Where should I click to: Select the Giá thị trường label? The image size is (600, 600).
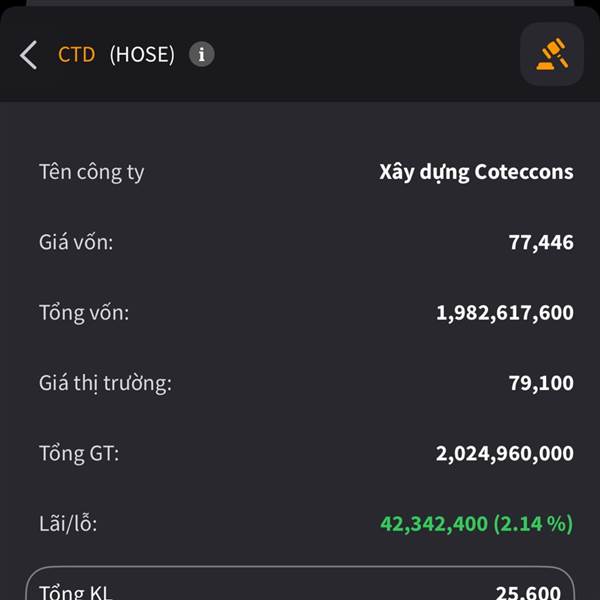[x=105, y=383]
